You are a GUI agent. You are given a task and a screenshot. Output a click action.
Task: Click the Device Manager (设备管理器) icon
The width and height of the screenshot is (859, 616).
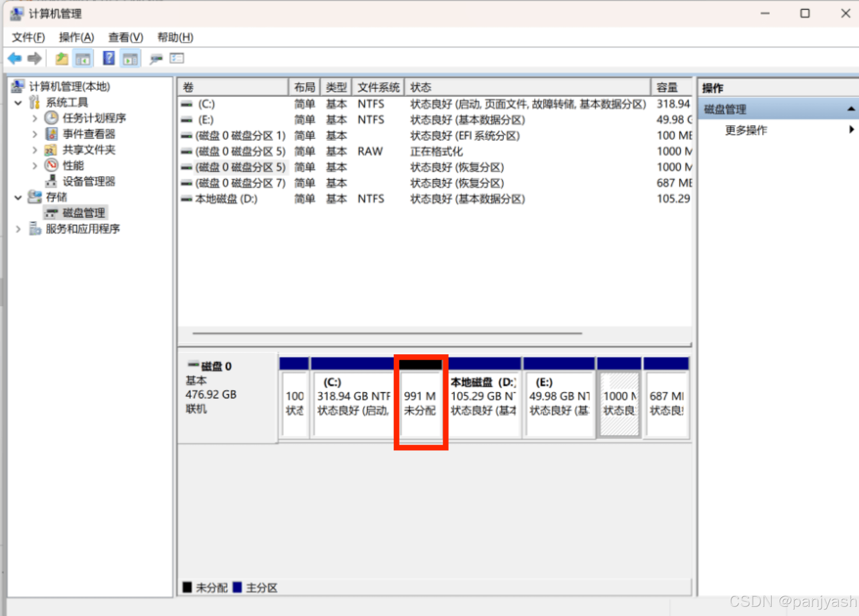pyautogui.click(x=51, y=181)
